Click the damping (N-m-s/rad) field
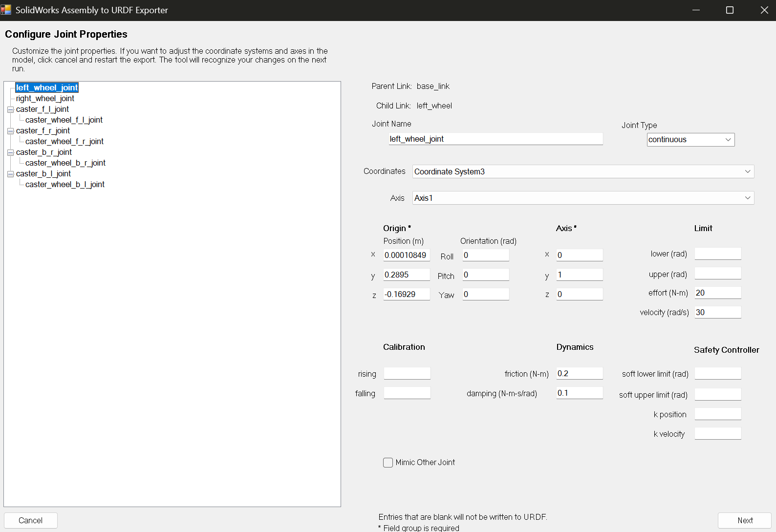This screenshot has height=532, width=776. 580,393
